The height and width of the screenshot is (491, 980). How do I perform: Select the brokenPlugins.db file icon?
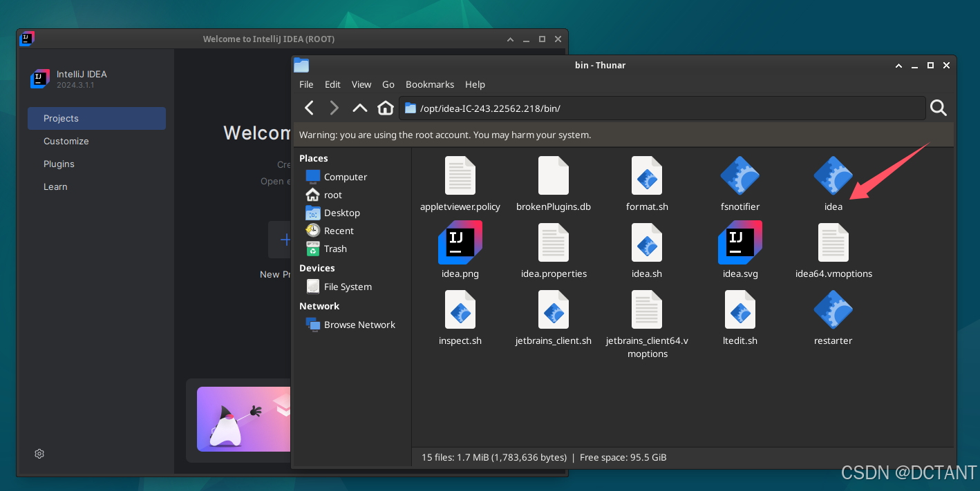pos(554,175)
